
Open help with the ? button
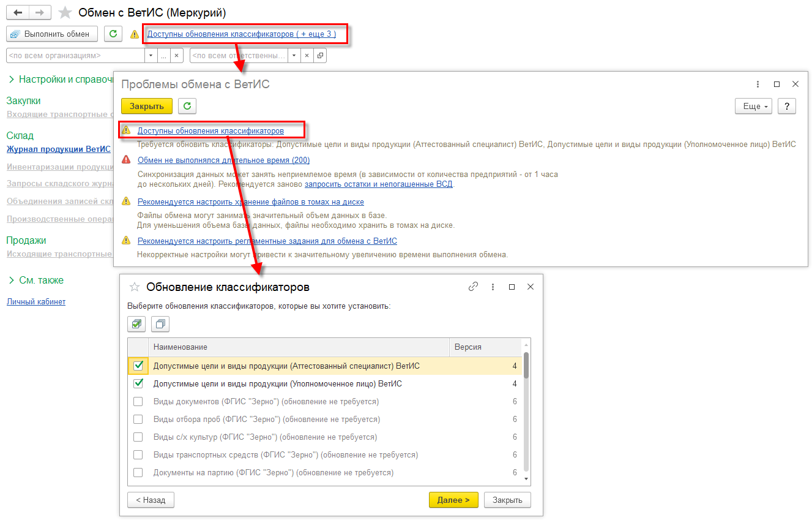pos(787,106)
